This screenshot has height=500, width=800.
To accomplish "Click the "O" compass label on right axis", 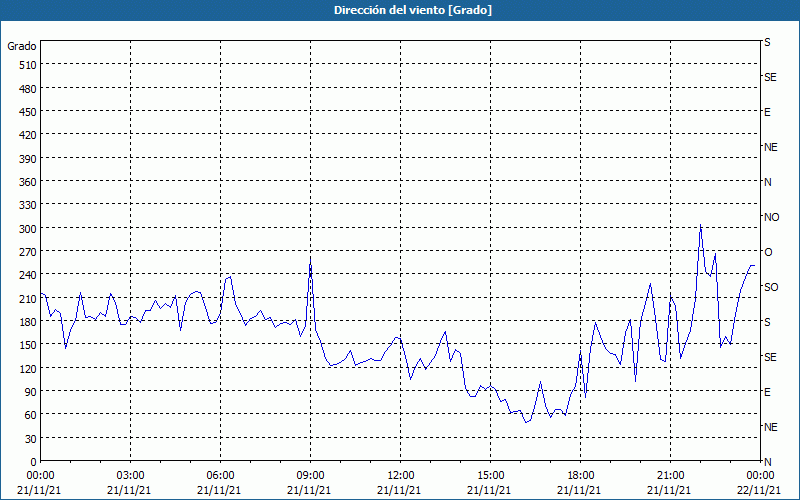I will (x=768, y=252).
